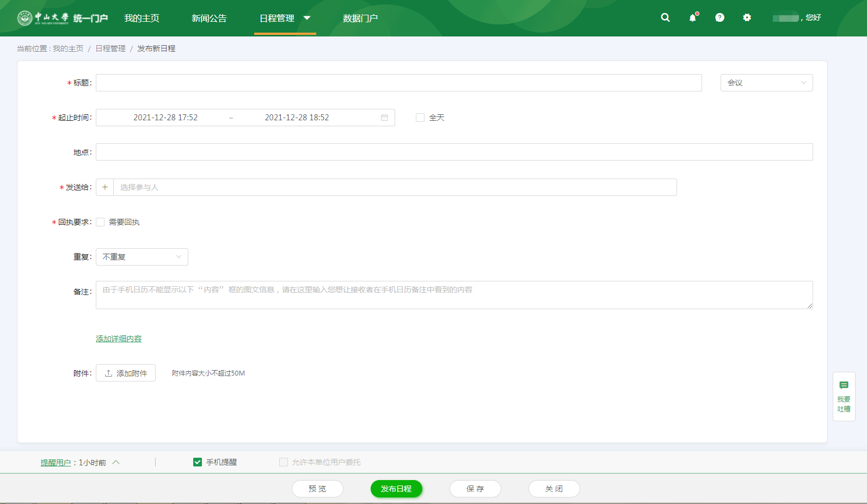This screenshot has height=504, width=867.
Task: Click the green 发布日程 button
Action: [x=396, y=489]
